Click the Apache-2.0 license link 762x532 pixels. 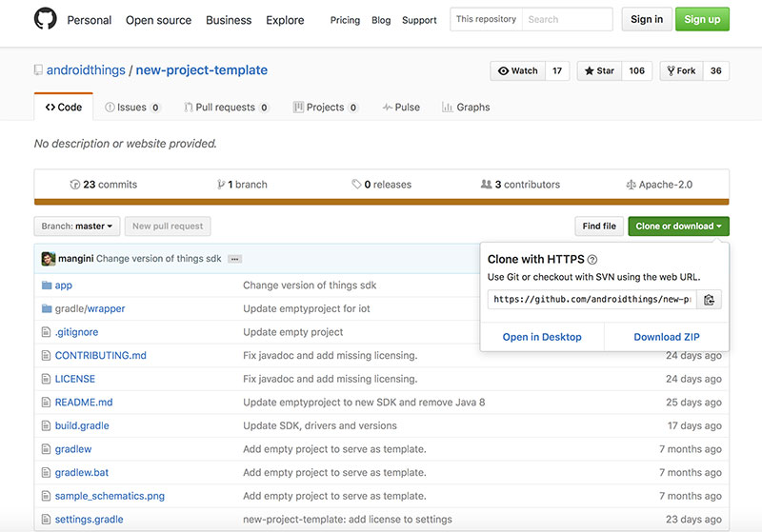pos(658,185)
